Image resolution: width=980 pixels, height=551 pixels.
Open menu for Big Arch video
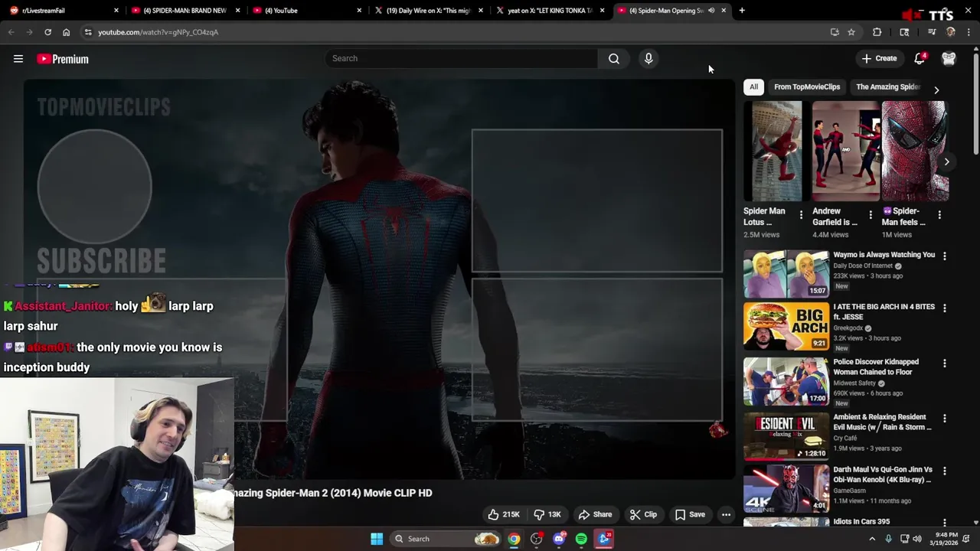944,308
